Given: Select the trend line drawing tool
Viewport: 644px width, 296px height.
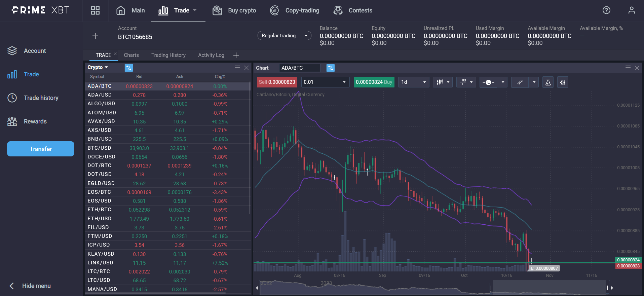Looking at the screenshot, I should pyautogui.click(x=520, y=82).
